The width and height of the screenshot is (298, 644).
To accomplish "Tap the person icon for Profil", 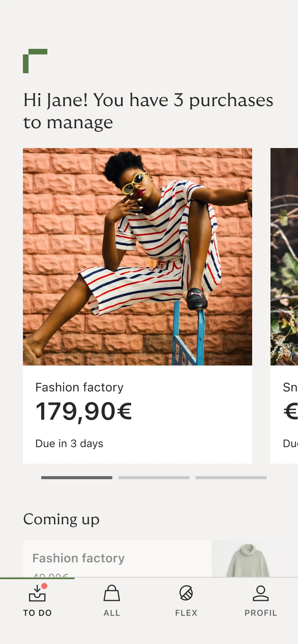I will point(261,593).
